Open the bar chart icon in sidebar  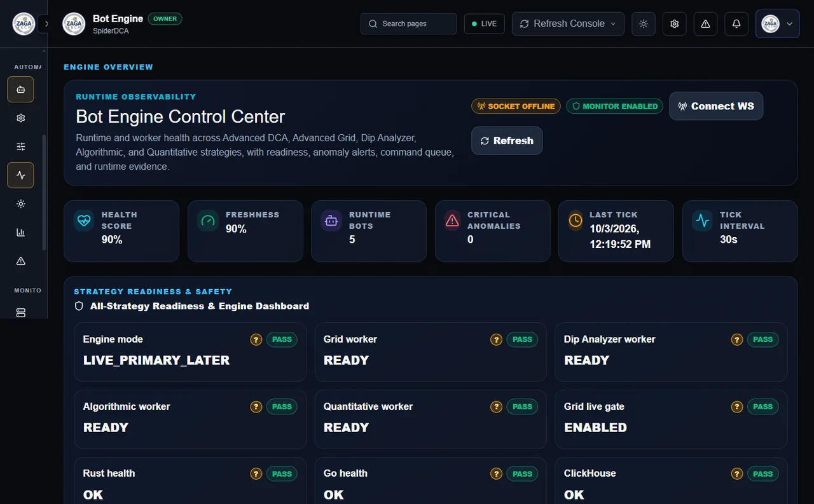21,233
